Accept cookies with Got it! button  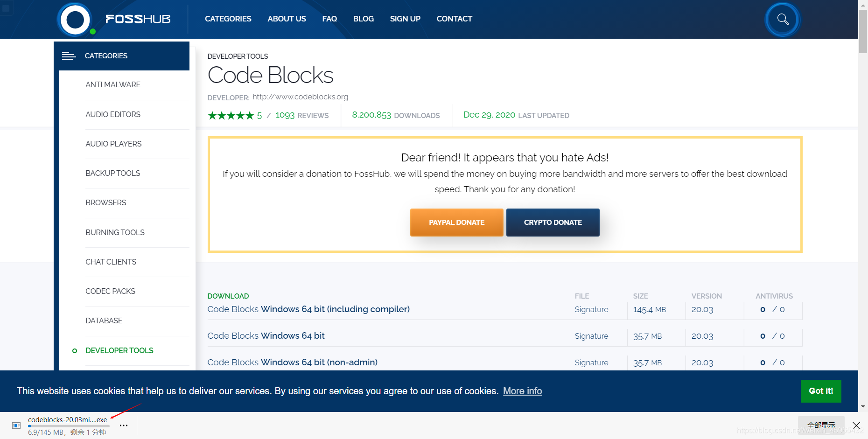(821, 391)
